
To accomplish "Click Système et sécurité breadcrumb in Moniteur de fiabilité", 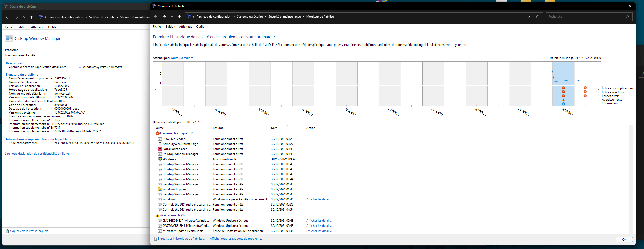I will pos(250,17).
